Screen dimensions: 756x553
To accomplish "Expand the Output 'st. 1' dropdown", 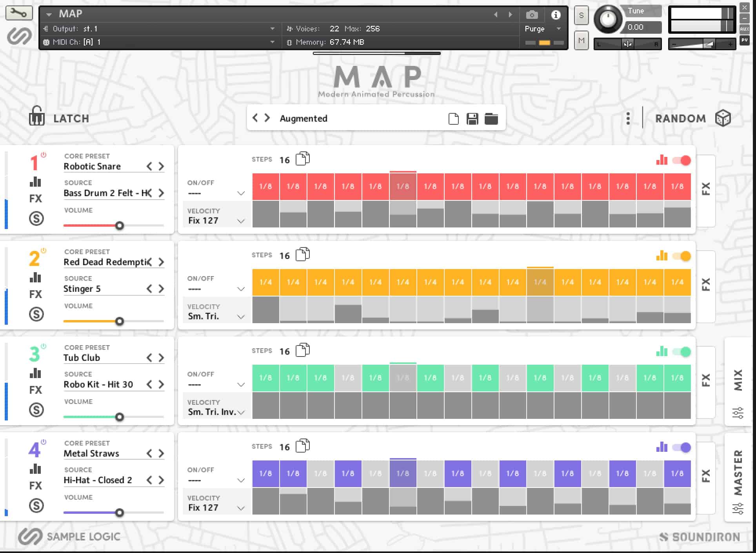I will click(x=272, y=28).
